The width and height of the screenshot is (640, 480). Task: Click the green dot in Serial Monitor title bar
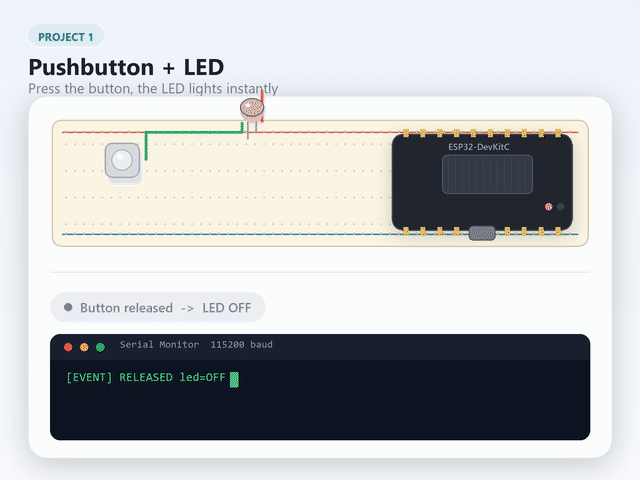100,347
